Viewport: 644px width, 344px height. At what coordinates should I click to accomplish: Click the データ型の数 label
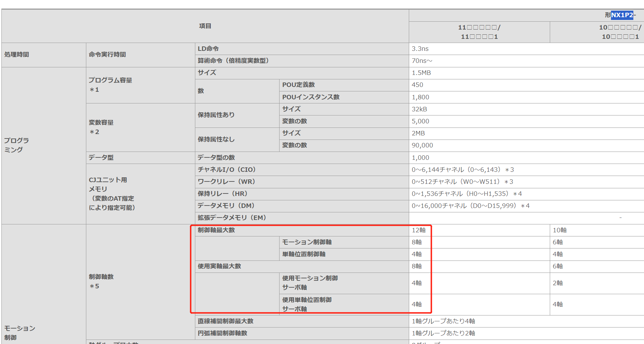216,158
